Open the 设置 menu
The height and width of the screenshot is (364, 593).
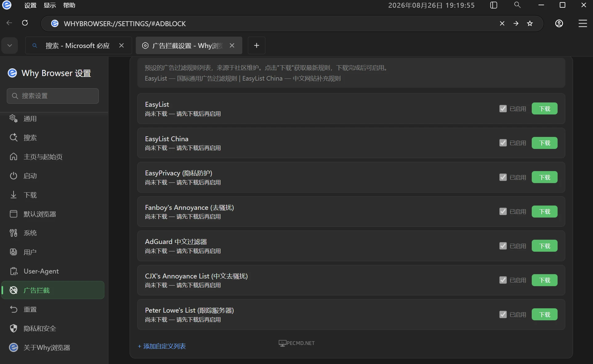coord(30,5)
